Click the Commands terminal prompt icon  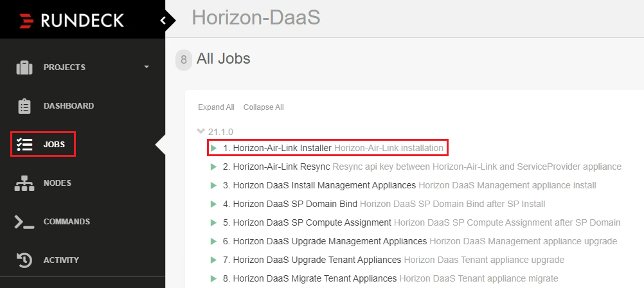tap(24, 222)
